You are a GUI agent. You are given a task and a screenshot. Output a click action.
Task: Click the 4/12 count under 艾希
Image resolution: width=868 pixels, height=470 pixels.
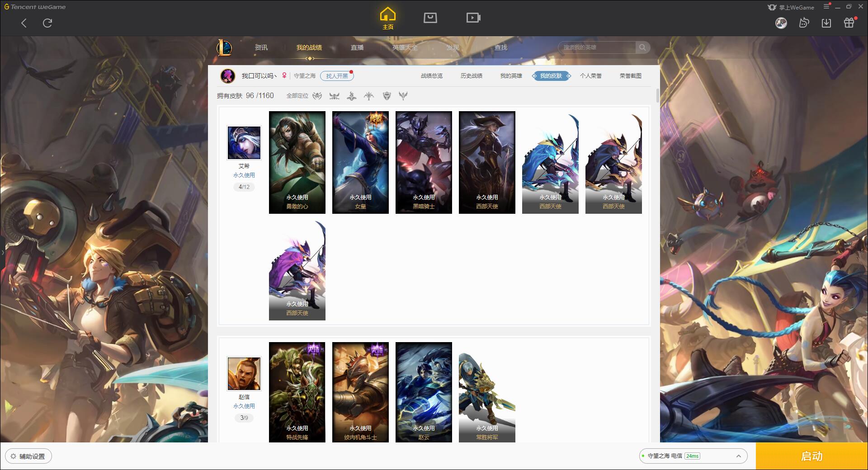[x=244, y=187]
